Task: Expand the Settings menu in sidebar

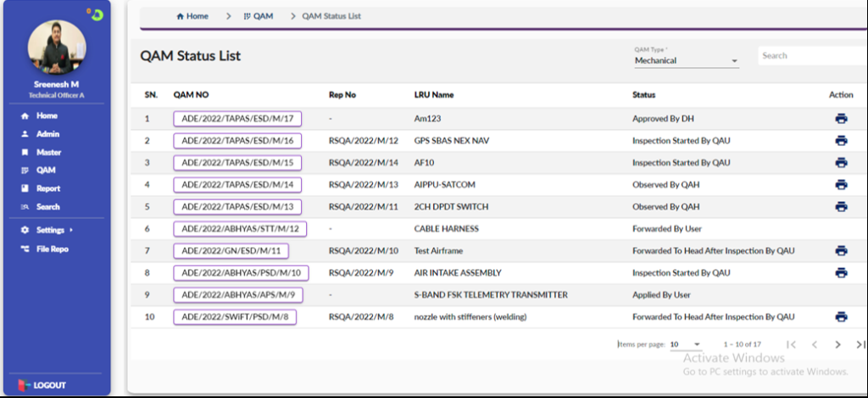Action: (x=53, y=230)
